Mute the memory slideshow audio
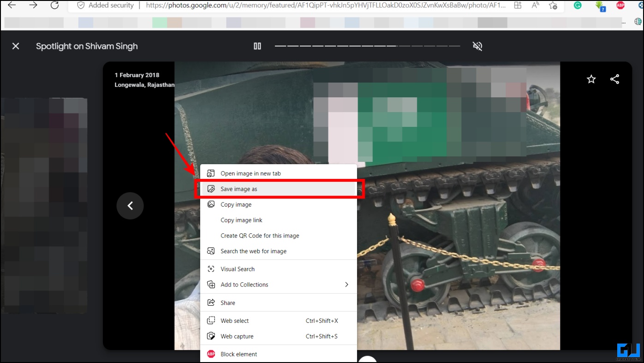The image size is (644, 363). point(477,46)
